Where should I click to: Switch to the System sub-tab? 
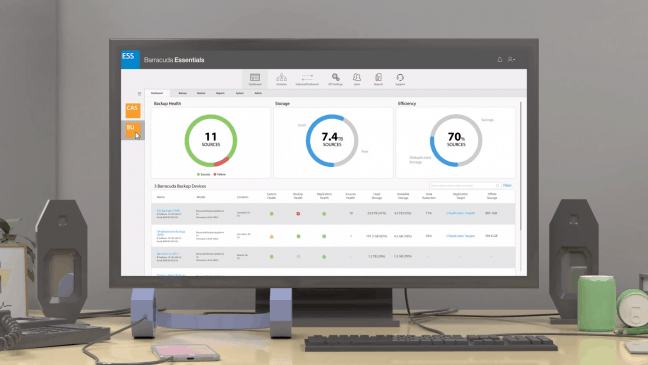coord(240,93)
